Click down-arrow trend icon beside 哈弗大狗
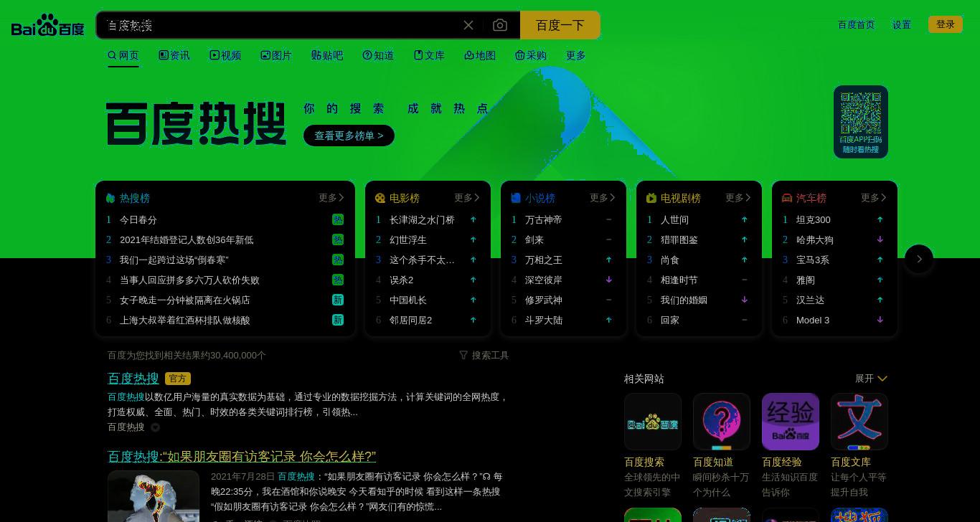Screen dimensions: 980x522 (880, 239)
